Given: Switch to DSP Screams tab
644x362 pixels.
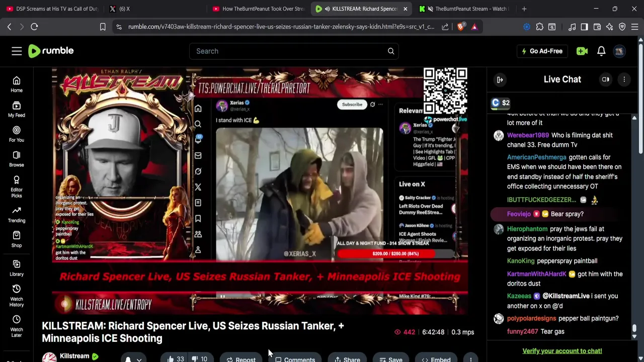Looking at the screenshot, I should [x=51, y=9].
